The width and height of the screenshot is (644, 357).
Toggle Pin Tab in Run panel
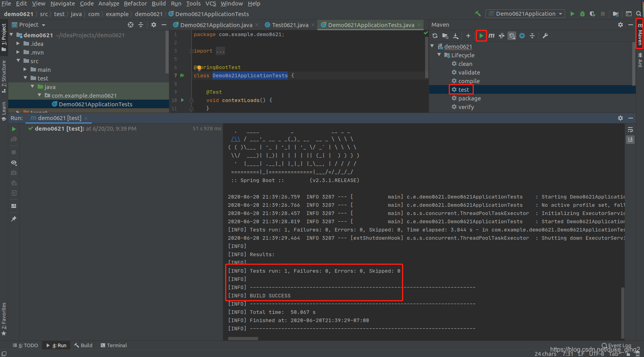click(14, 219)
